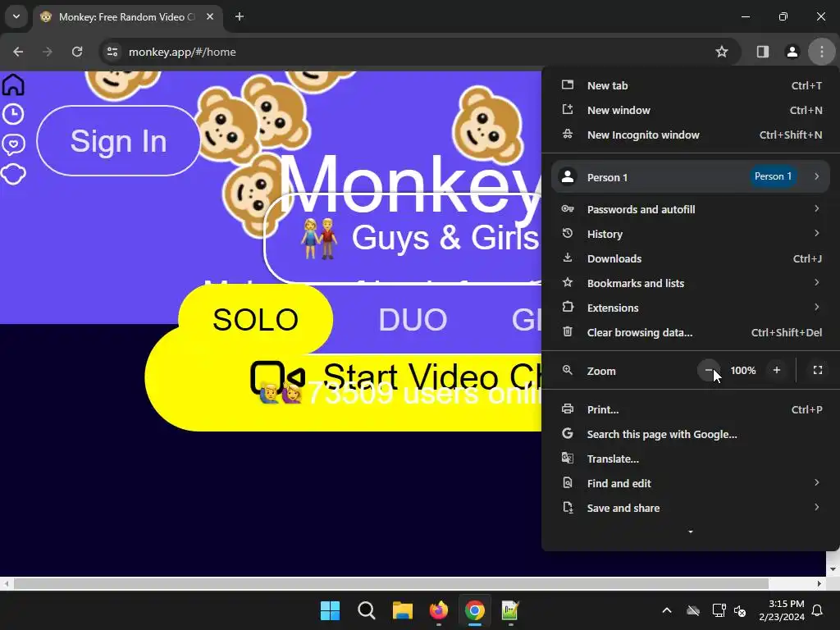Open the taskbar clock and date
This screenshot has width=840, height=630.
(782, 610)
